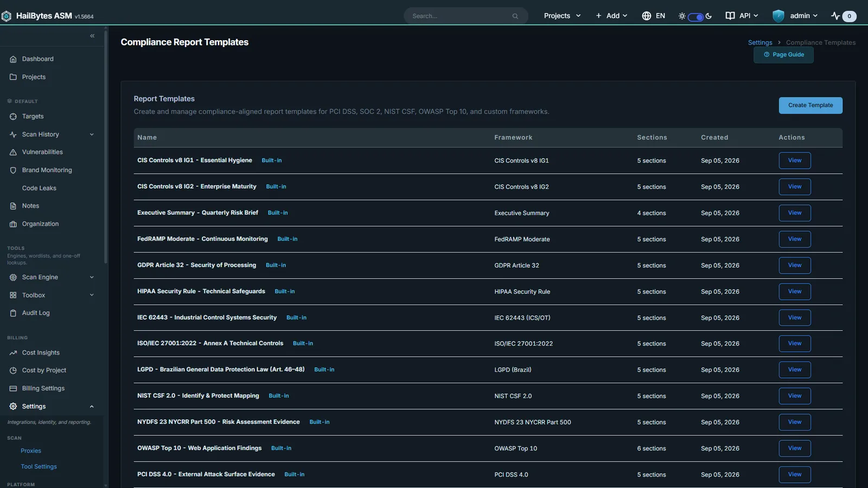
Task: Expand the Scan History chevron
Action: (x=92, y=134)
